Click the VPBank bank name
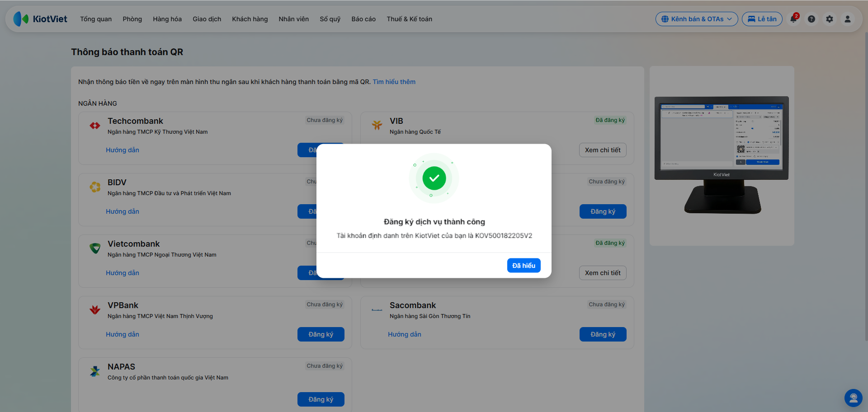868x412 pixels. (123, 305)
